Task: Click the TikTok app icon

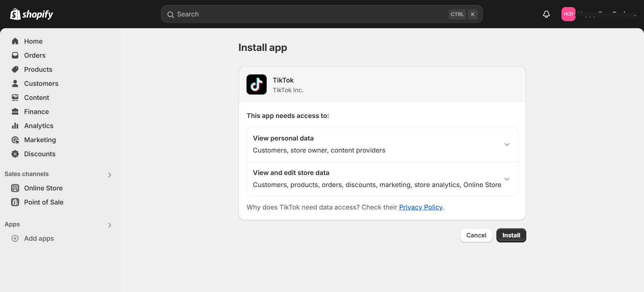Action: (256, 84)
